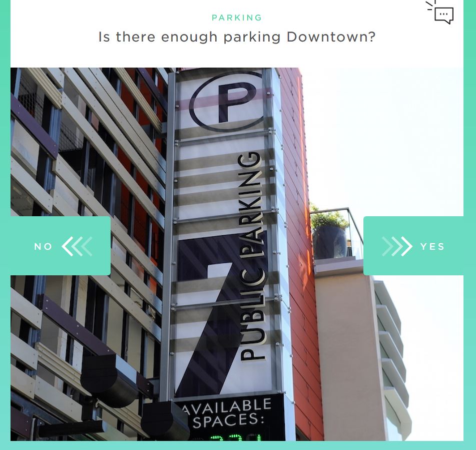The image size is (476, 450).
Task: Click the left-pointing triple chevron arrows
Action: click(x=77, y=246)
